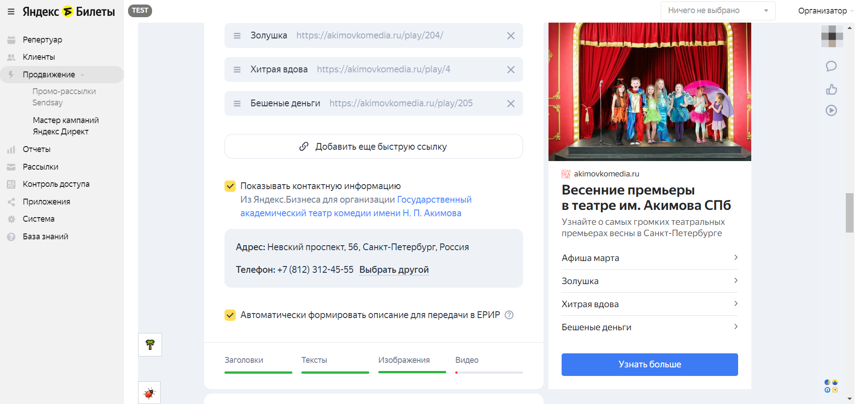Open Золушка preview link chevron
Image resolution: width=868 pixels, height=404 pixels.
point(736,280)
